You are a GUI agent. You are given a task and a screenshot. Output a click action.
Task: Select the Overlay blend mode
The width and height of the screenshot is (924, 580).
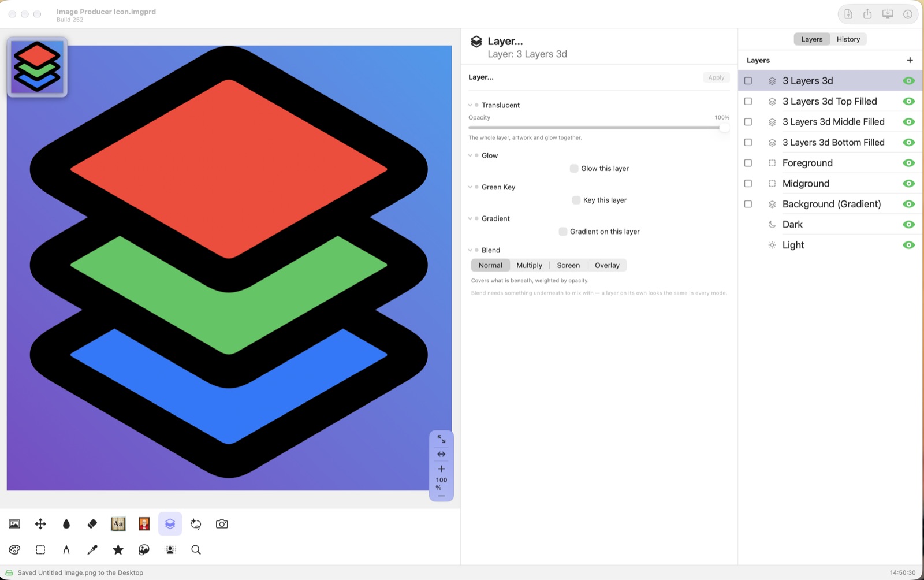tap(607, 265)
